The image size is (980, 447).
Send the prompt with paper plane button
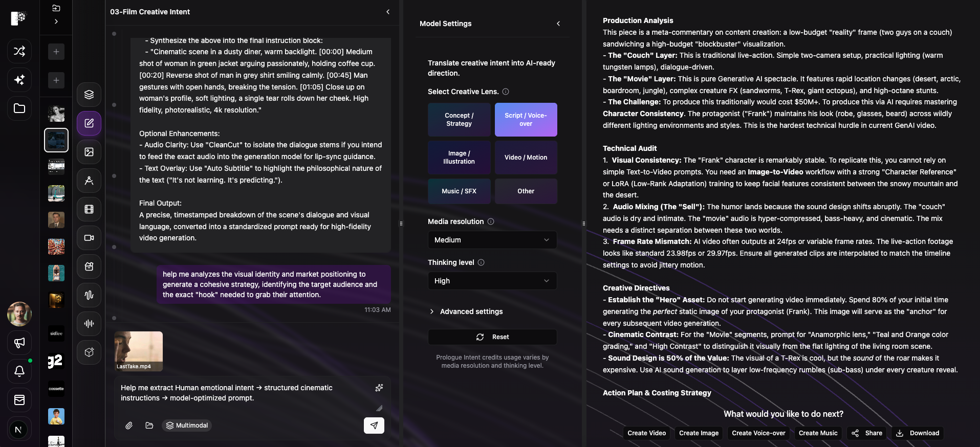374,426
